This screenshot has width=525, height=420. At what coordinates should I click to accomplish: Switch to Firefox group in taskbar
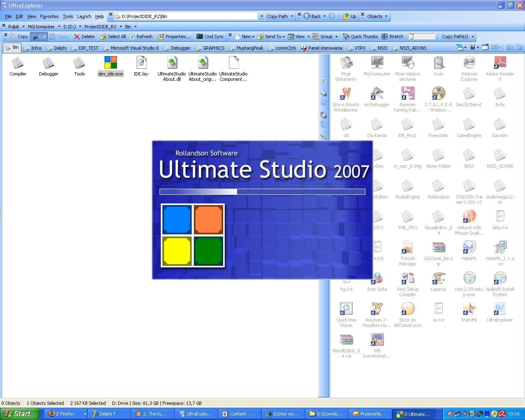tap(65, 414)
